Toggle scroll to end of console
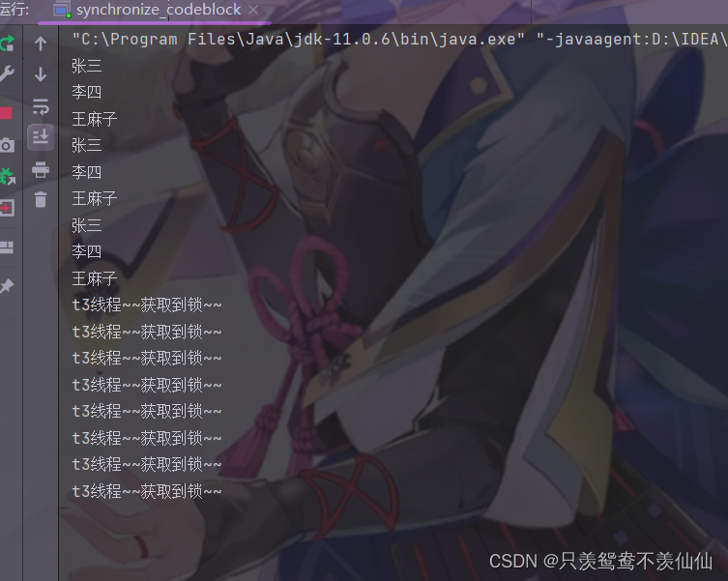This screenshot has width=728, height=581. coord(41,137)
